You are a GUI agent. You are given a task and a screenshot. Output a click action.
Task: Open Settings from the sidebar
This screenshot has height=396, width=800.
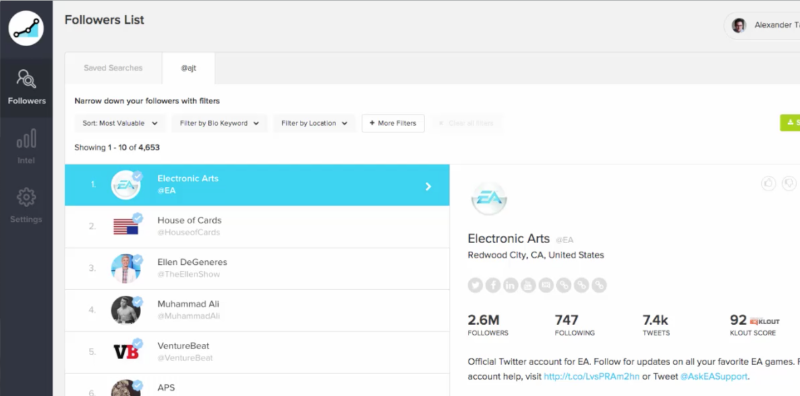click(26, 206)
